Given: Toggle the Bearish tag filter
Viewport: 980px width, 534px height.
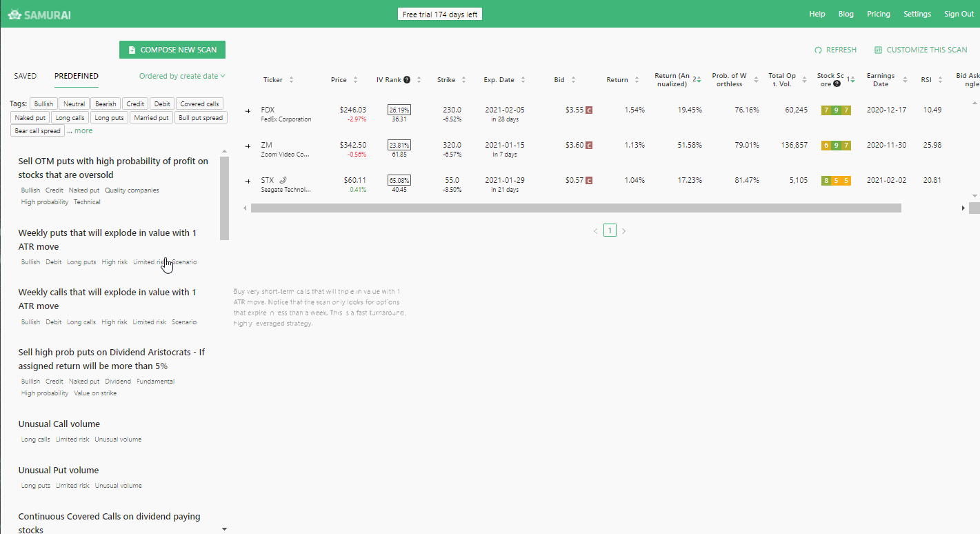Looking at the screenshot, I should (x=106, y=103).
